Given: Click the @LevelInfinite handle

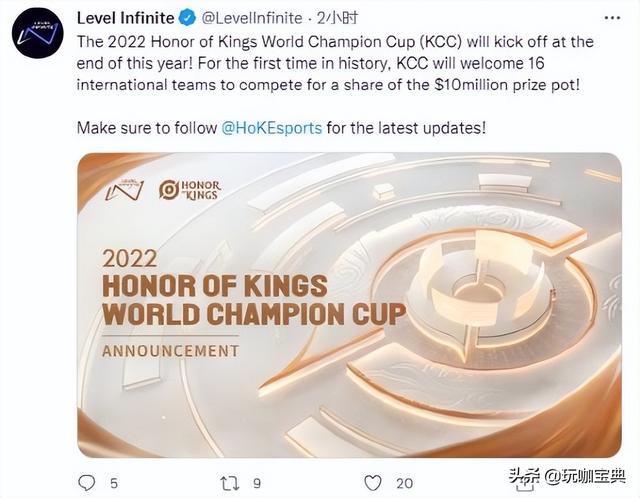Looking at the screenshot, I should click(x=252, y=18).
